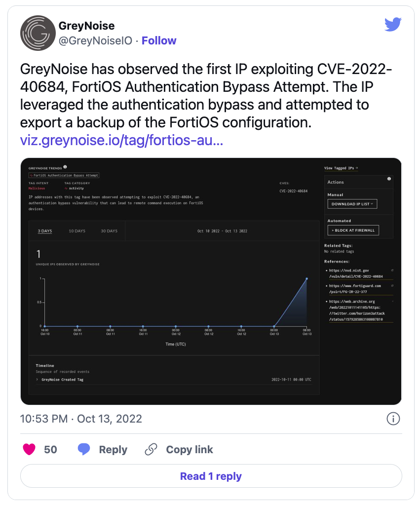Click the View Tagged IPs link
This screenshot has height=506, width=420.
point(341,168)
